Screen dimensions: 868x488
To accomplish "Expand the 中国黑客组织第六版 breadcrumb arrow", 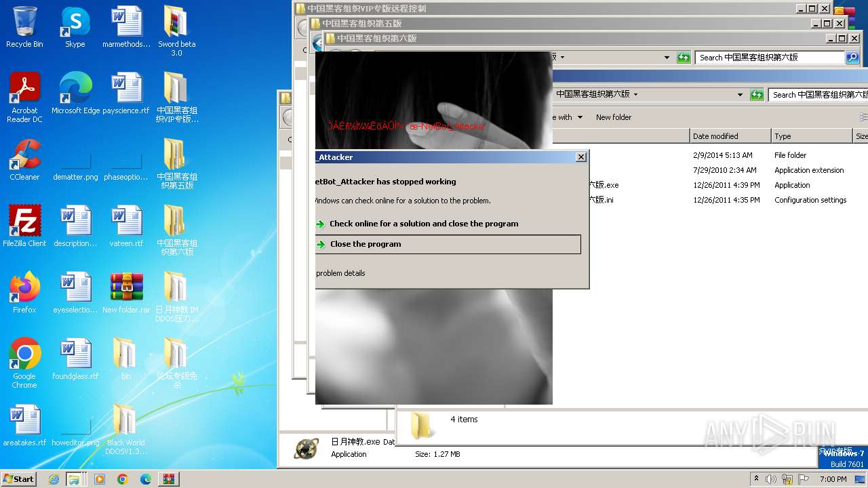I will pyautogui.click(x=635, y=94).
